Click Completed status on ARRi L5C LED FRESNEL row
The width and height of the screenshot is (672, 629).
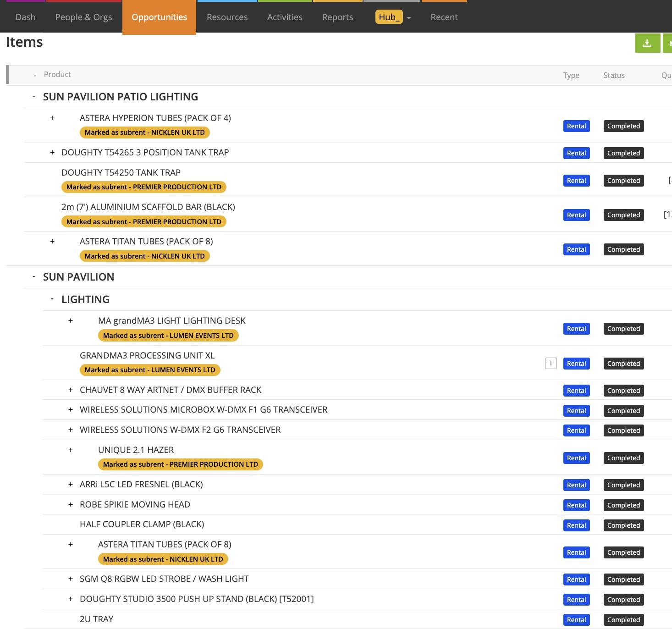click(x=623, y=485)
